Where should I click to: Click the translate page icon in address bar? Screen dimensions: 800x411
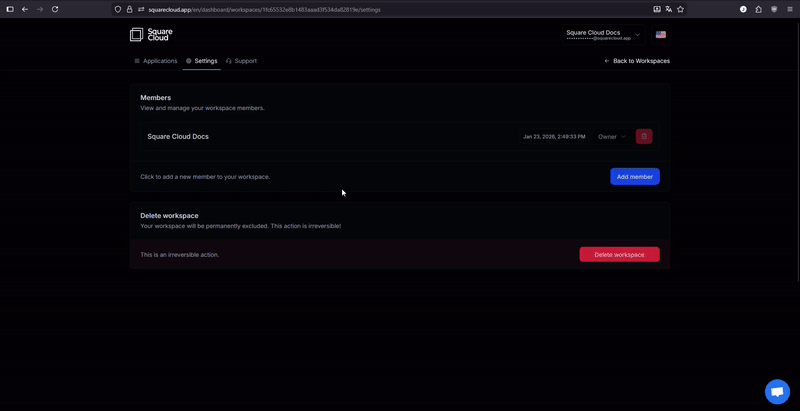(x=669, y=9)
